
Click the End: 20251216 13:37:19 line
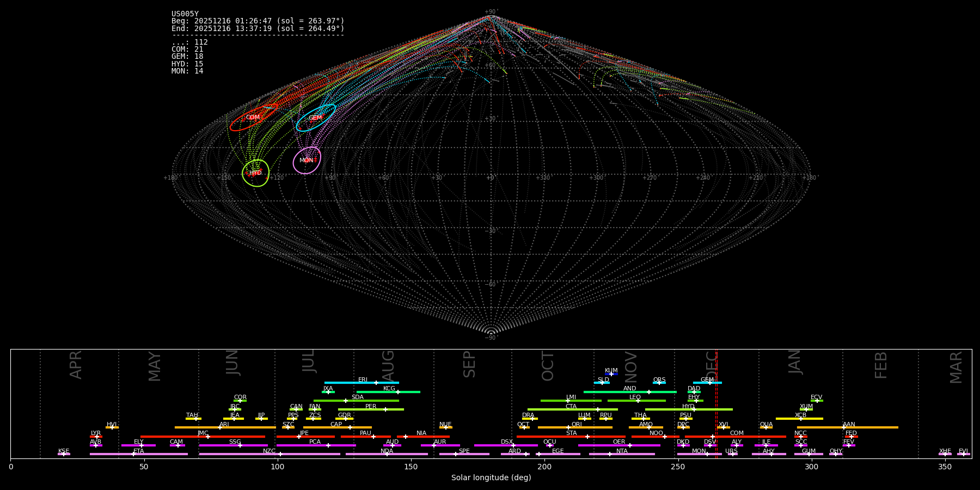pos(258,28)
